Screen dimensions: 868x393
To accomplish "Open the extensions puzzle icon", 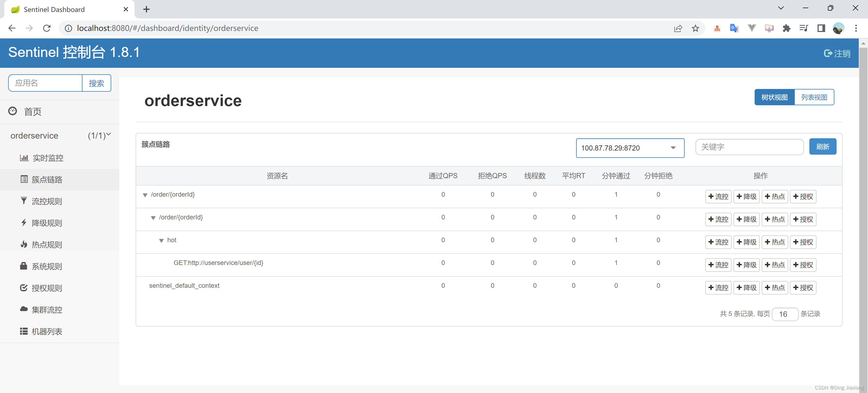I will coord(786,28).
